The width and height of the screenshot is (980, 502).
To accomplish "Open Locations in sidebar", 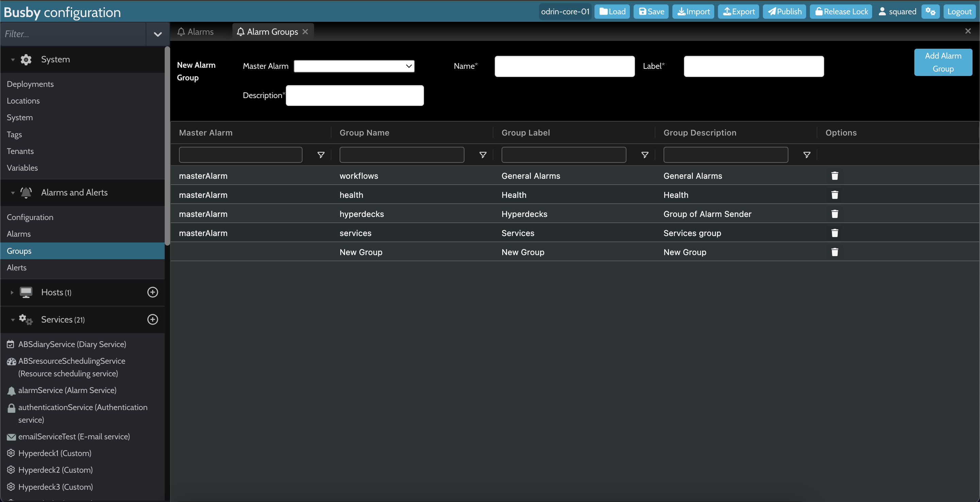I will (x=23, y=100).
